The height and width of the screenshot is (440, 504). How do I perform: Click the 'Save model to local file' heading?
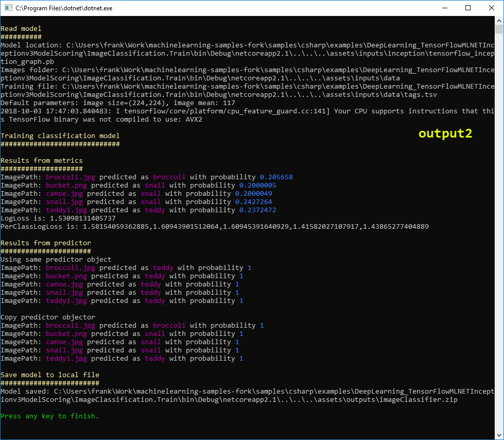point(50,375)
